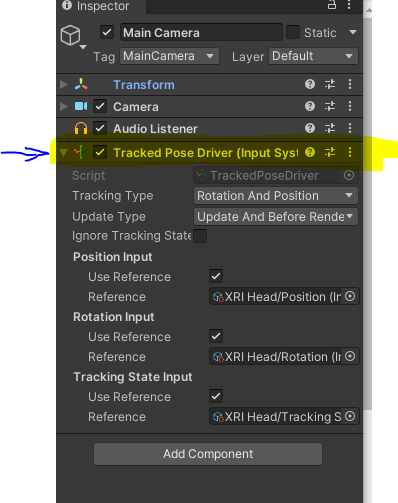Click the Main Camera name field
The width and height of the screenshot is (398, 503).
click(201, 33)
